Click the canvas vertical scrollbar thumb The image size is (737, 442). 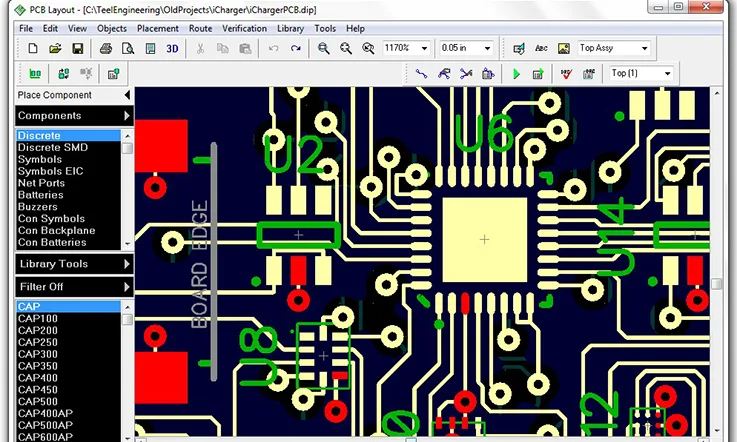[x=716, y=284]
